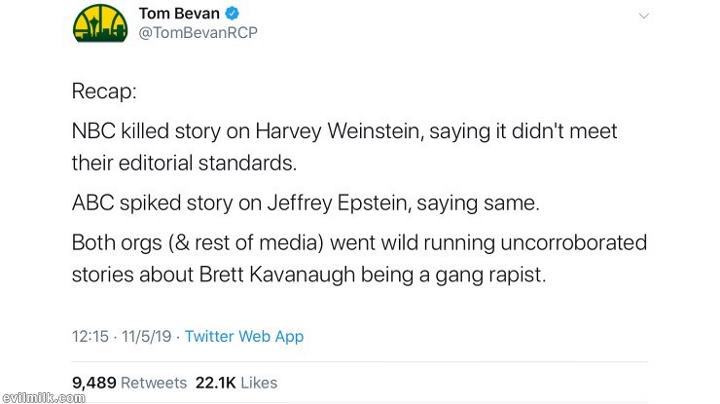This screenshot has width=720, height=404.
Task: Expand the tweet options chevron
Action: pyautogui.click(x=643, y=16)
